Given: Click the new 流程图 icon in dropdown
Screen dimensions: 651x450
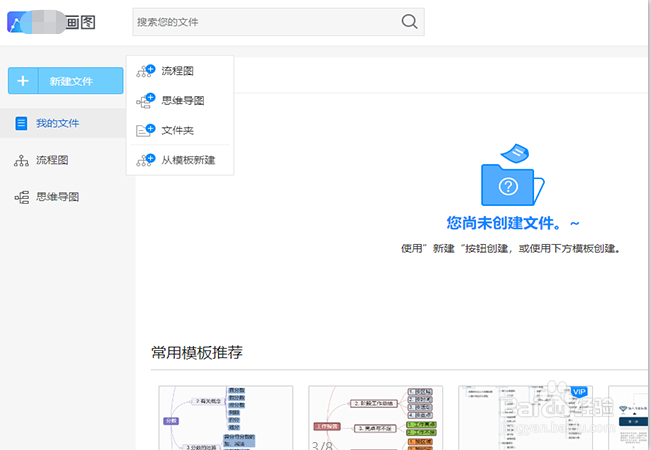Looking at the screenshot, I should tap(145, 71).
